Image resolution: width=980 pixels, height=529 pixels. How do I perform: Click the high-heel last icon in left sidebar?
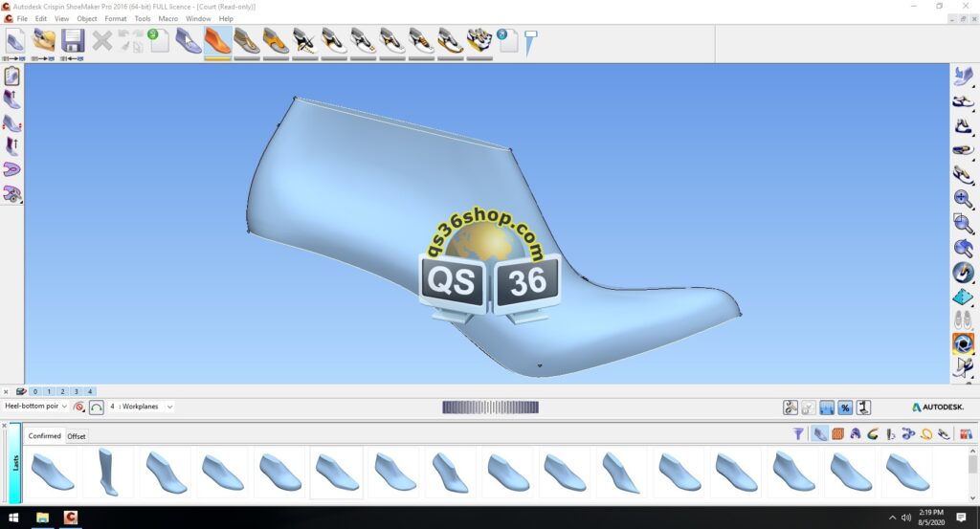pos(11,123)
